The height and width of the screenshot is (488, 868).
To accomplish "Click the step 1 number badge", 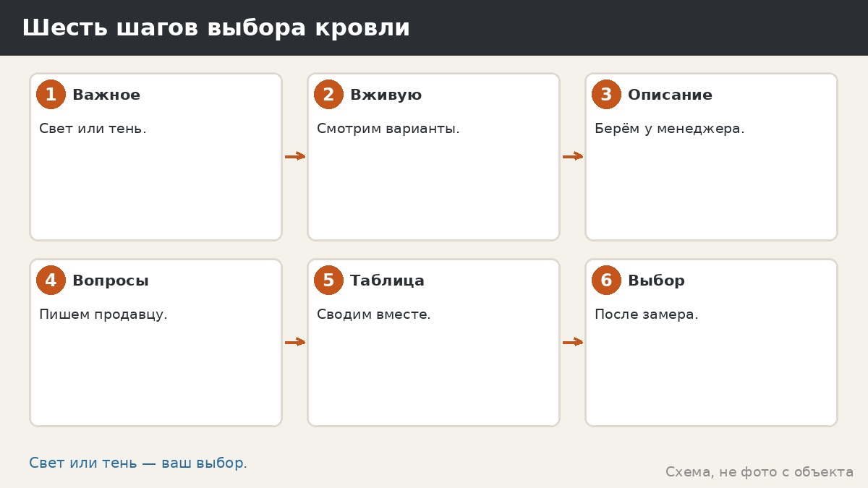I will click(x=51, y=95).
